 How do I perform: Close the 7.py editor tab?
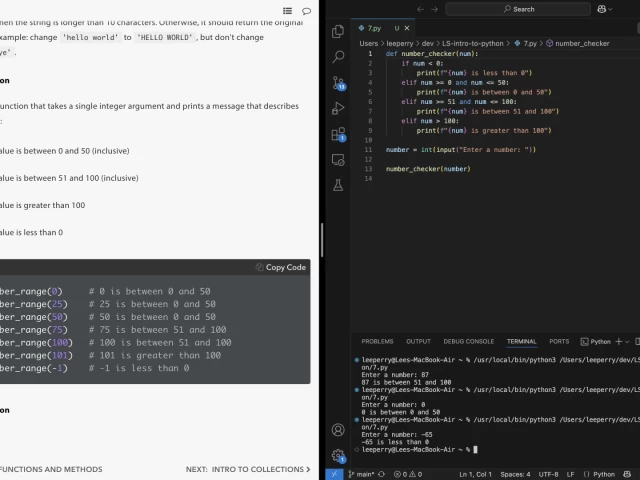[407, 28]
